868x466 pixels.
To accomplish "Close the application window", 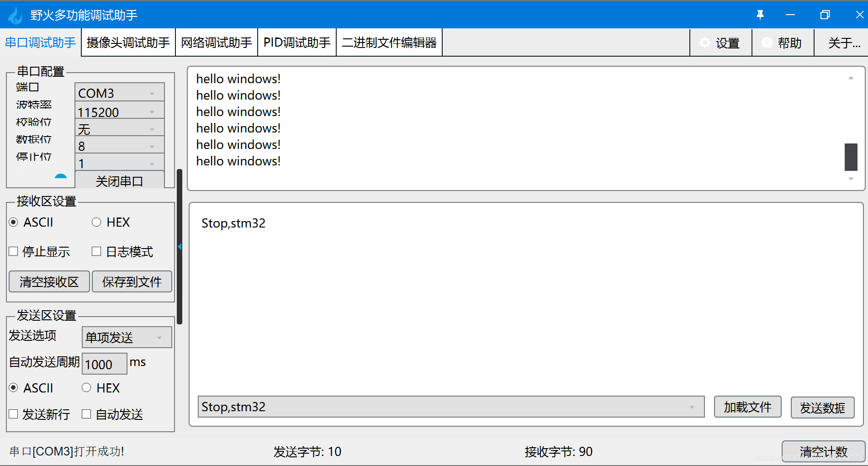I will click(x=859, y=15).
